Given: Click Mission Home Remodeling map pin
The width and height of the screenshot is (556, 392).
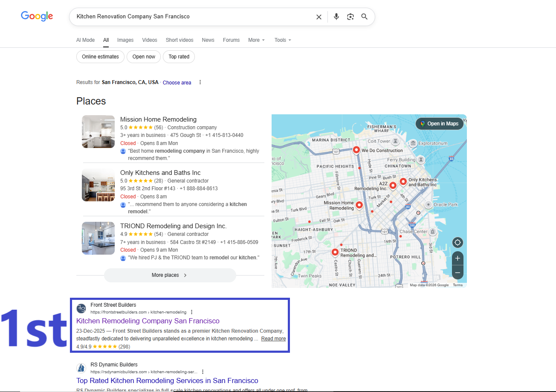Looking at the screenshot, I should pos(359,206).
